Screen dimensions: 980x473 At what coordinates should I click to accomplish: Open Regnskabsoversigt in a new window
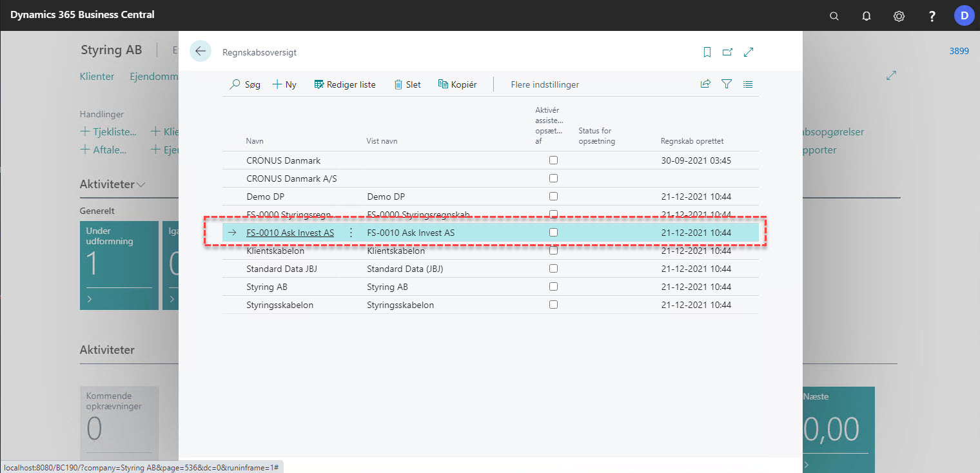coord(727,52)
